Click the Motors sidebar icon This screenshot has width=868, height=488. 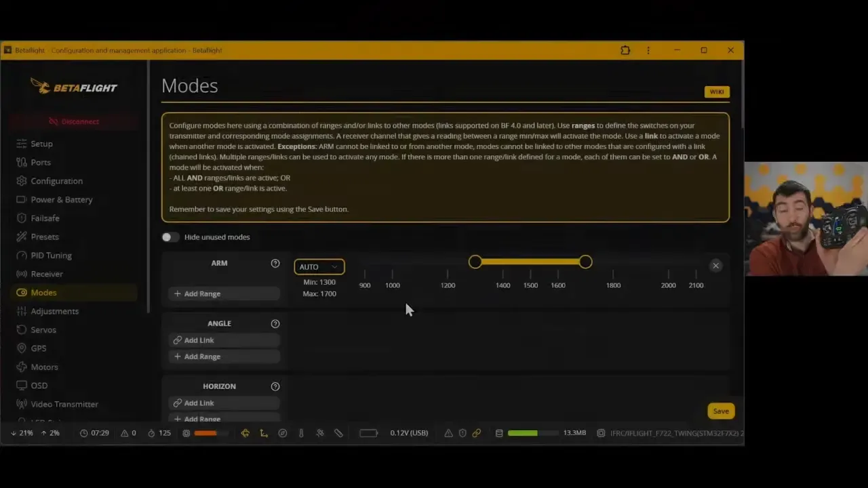(x=21, y=367)
